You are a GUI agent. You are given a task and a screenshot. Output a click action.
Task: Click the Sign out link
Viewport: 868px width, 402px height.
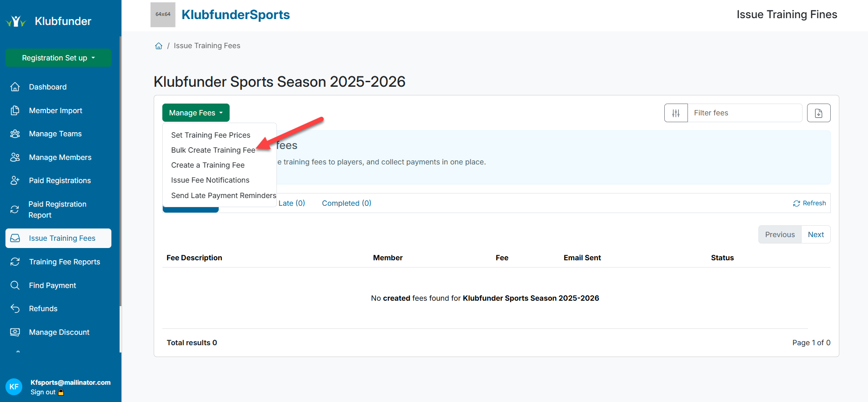click(x=43, y=392)
